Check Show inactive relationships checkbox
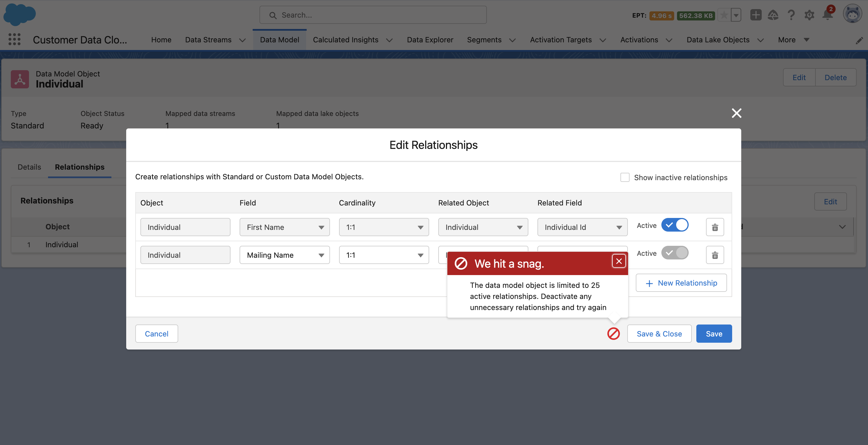This screenshot has height=445, width=868. (625, 178)
